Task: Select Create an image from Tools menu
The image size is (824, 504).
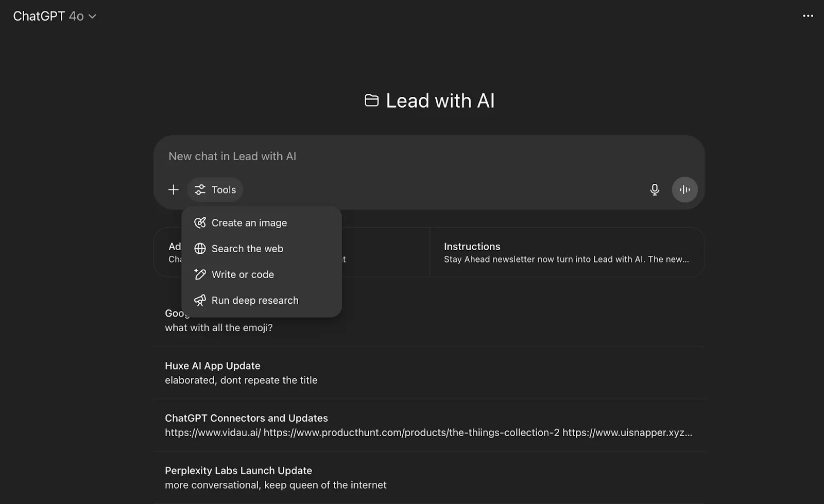Action: (262, 223)
